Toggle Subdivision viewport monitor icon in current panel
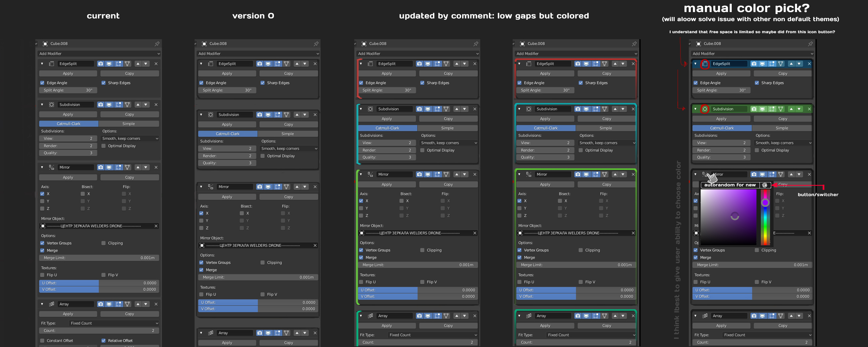868x347 pixels. (x=109, y=105)
